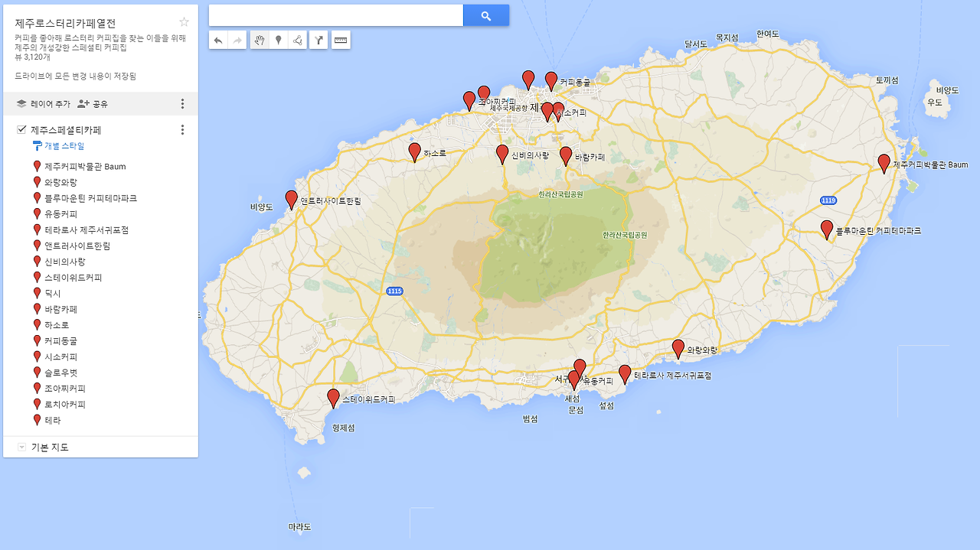The width and height of the screenshot is (980, 550).
Task: Select the add directions tool
Action: 318,40
